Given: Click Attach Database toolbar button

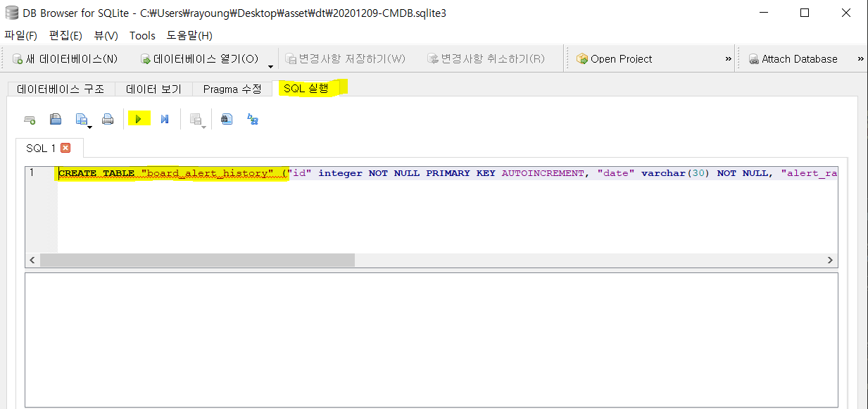Looking at the screenshot, I should click(793, 59).
